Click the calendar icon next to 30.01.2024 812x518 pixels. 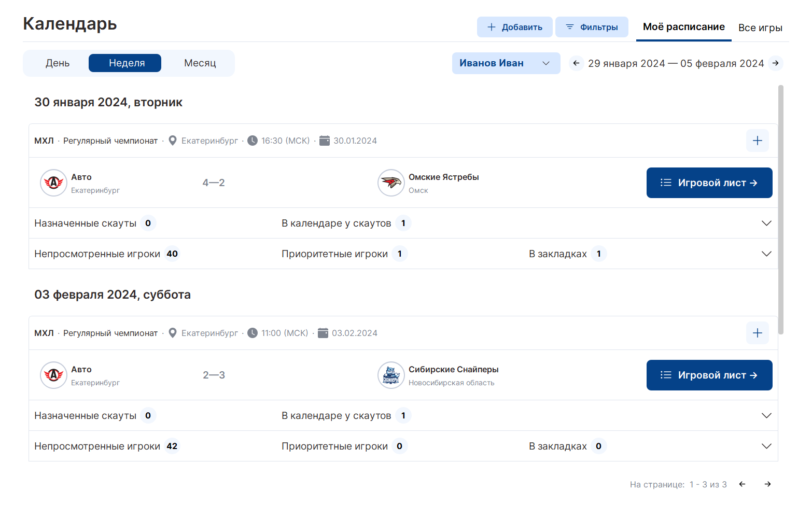[x=325, y=141]
